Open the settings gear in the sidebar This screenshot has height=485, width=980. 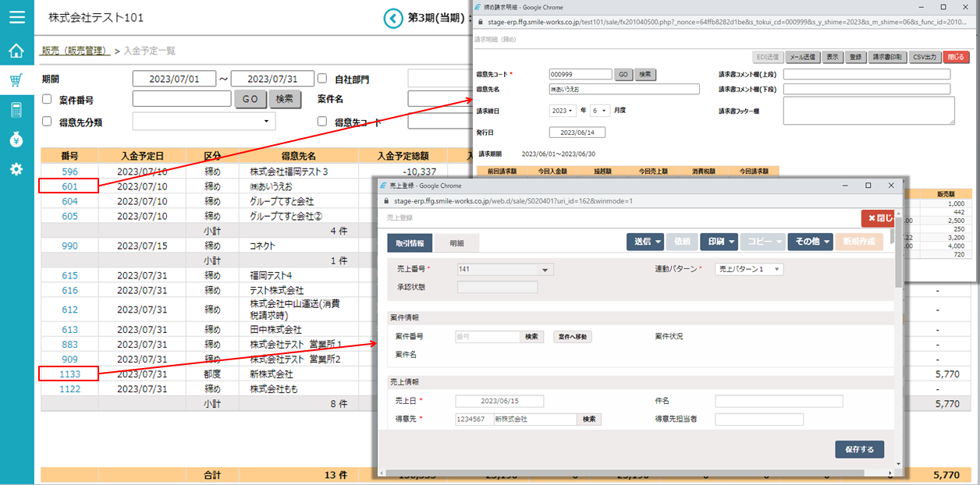click(x=16, y=169)
